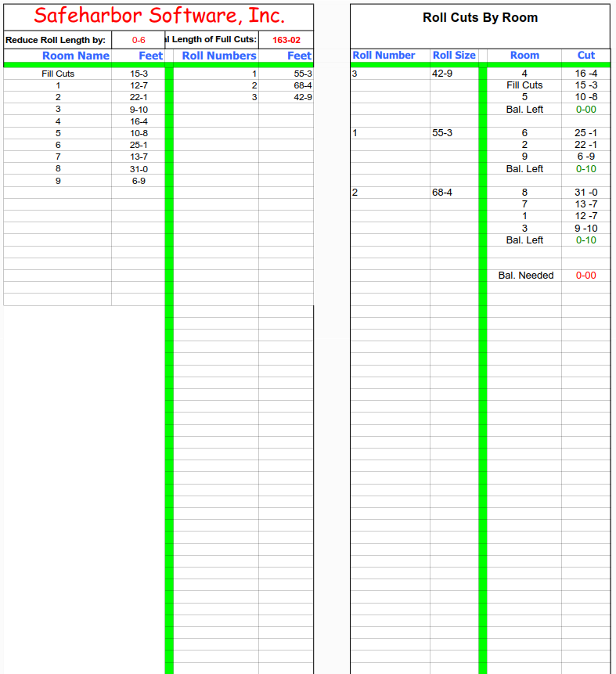Select the Roll Number column header
The image size is (616, 674).
(x=384, y=56)
